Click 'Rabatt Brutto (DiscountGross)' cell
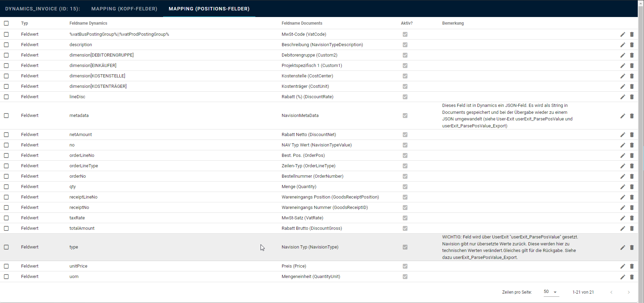 click(x=312, y=228)
